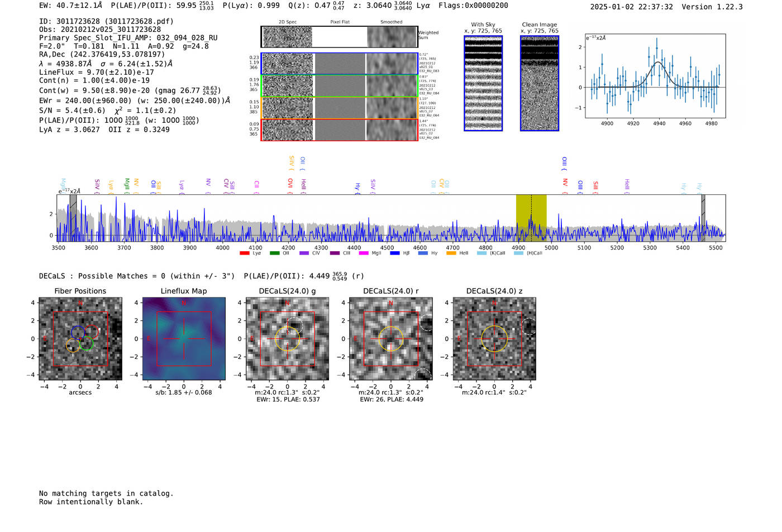
Task: Click the blue fiber circle in Fiber Positions
Action: 78,332
